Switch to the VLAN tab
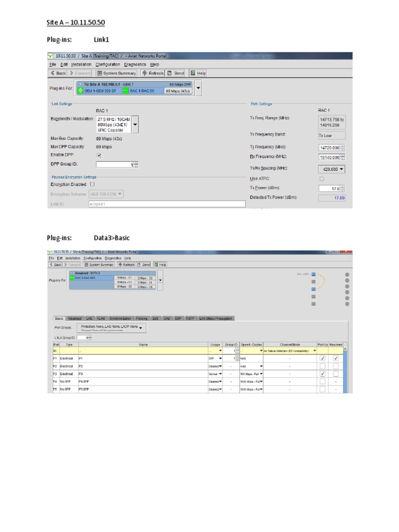Screen dimensions: 399x532 (101, 318)
